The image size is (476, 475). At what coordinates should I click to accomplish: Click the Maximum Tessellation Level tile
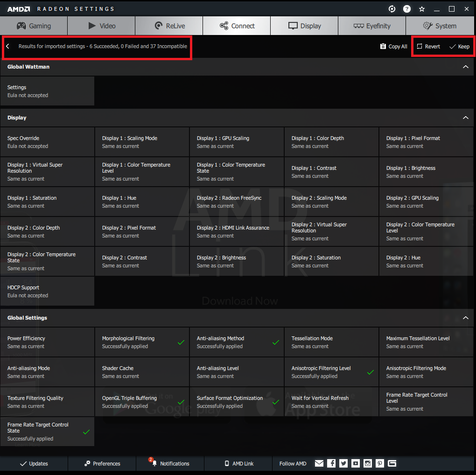(x=426, y=342)
